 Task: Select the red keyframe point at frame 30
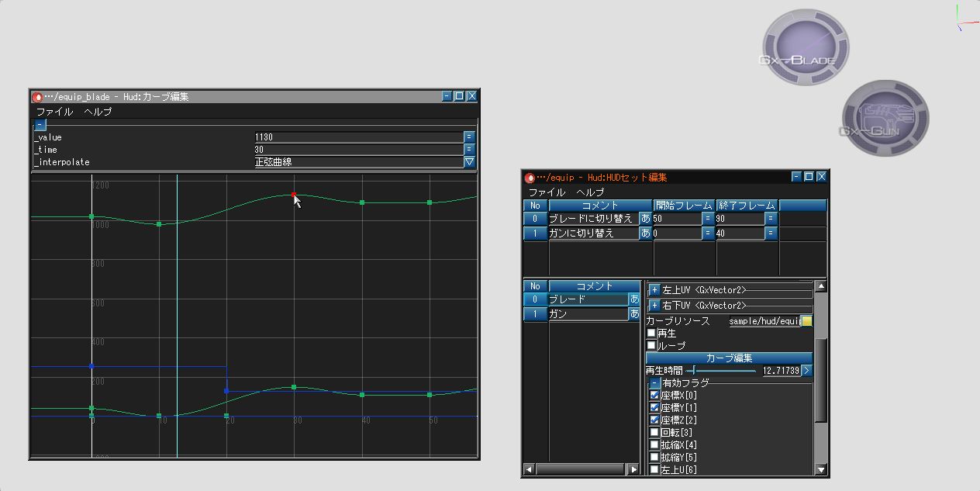coord(294,195)
